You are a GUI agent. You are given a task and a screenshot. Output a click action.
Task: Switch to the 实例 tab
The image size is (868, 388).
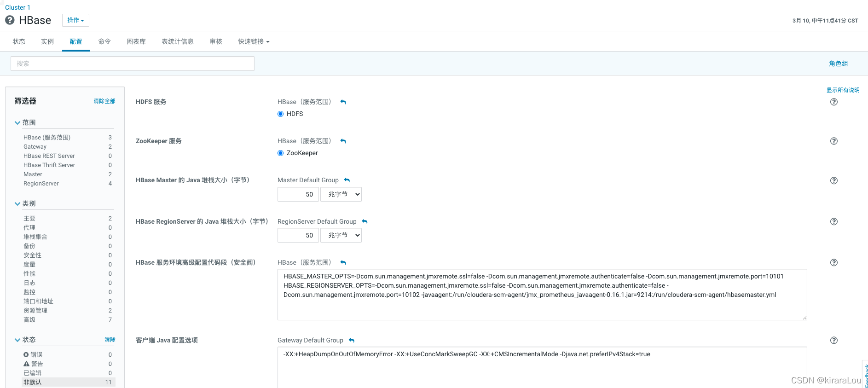[47, 41]
